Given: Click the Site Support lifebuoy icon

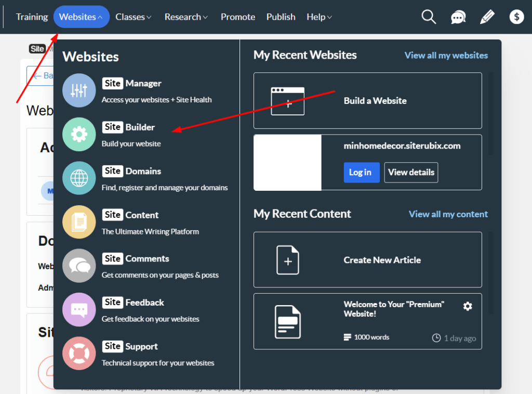Looking at the screenshot, I should [x=79, y=353].
